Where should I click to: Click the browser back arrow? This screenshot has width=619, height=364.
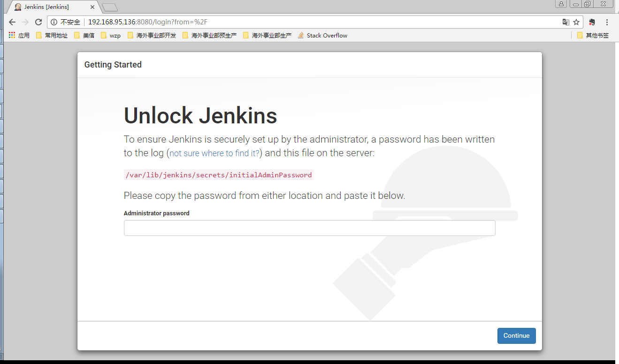(12, 22)
